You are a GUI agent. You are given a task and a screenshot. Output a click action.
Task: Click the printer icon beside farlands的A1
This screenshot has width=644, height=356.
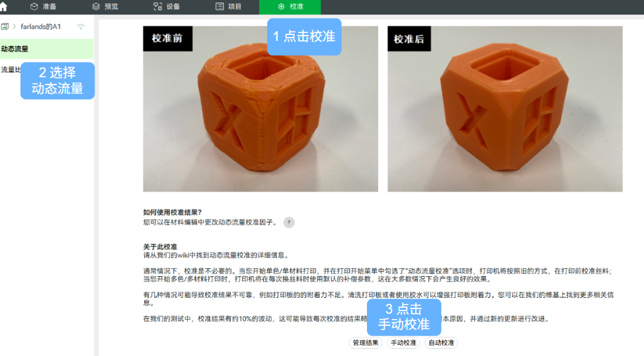coord(5,26)
